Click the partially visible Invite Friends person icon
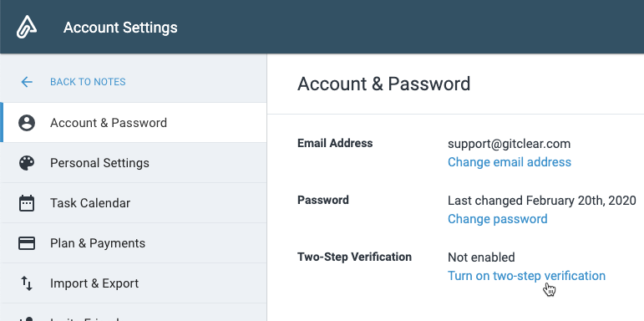Image resolution: width=644 pixels, height=321 pixels. pos(27,318)
